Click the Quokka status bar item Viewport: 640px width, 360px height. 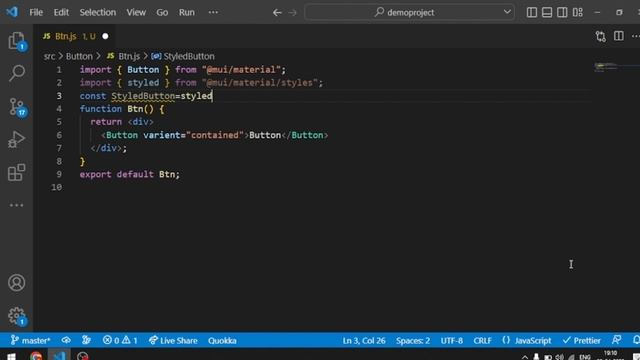click(x=222, y=340)
